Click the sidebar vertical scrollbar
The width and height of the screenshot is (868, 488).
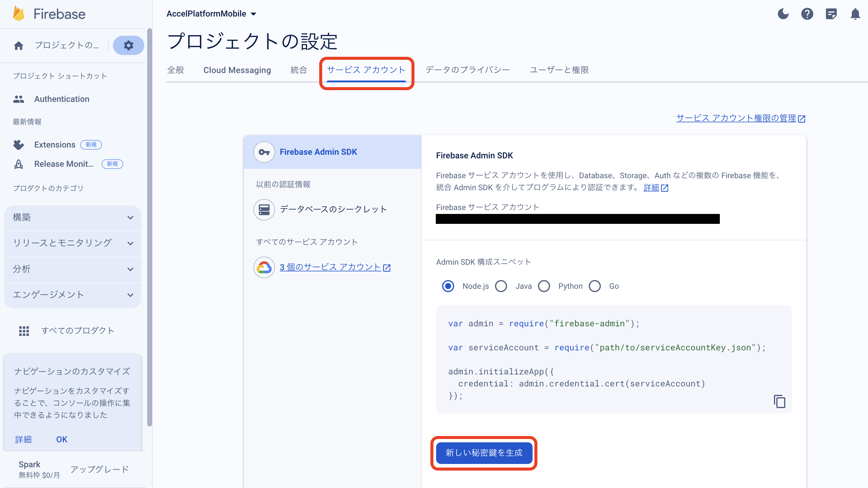coord(150,227)
